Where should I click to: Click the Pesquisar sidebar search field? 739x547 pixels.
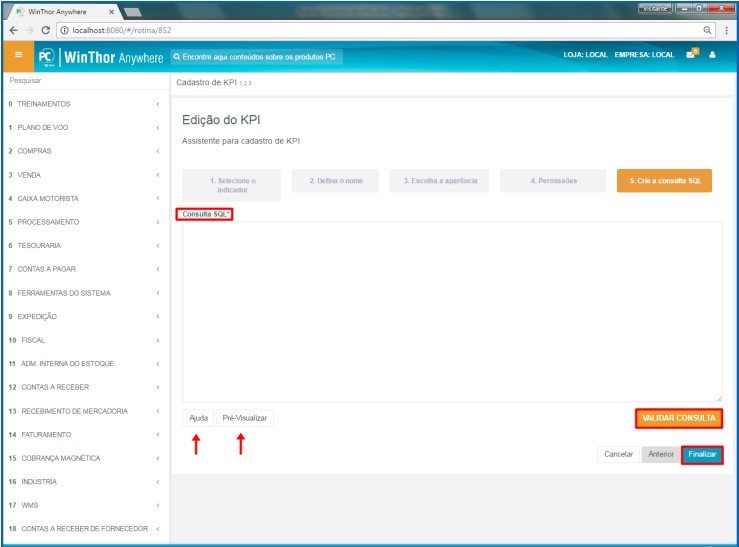coord(86,81)
